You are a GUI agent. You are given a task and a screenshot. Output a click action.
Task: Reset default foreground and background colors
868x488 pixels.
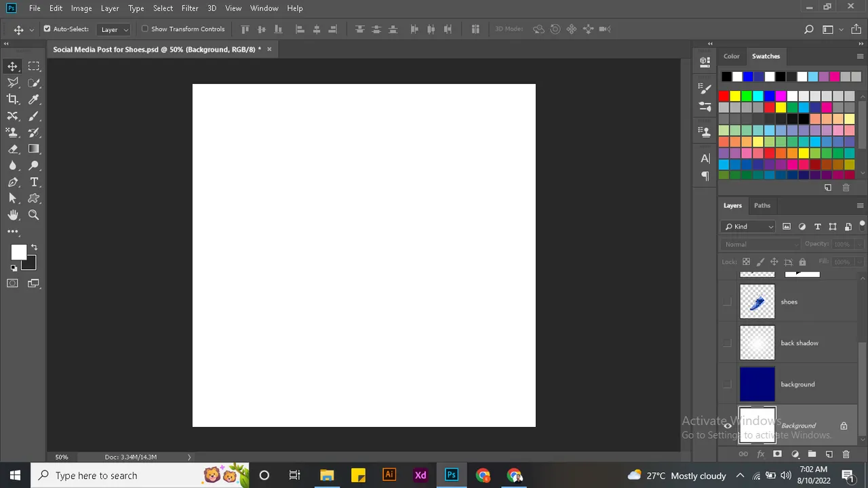coord(14,268)
